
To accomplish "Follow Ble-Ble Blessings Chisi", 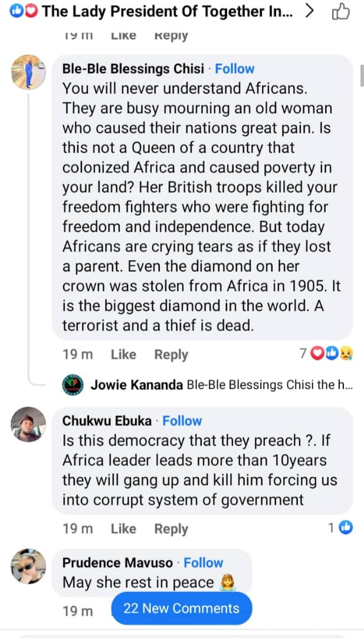I will 235,69.
